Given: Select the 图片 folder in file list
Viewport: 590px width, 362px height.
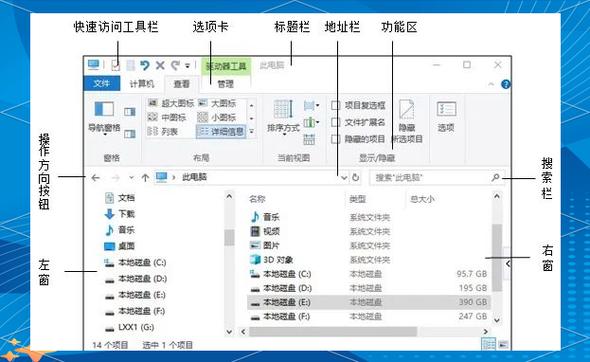Looking at the screenshot, I should 265,245.
